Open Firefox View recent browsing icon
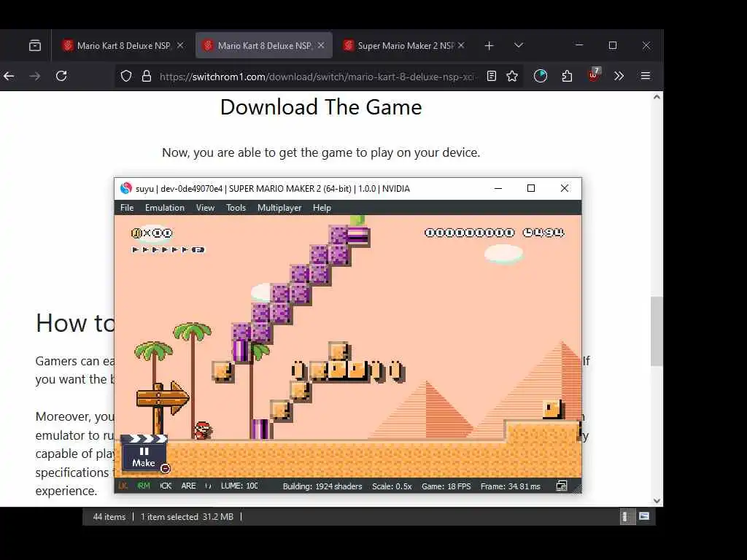Image resolution: width=747 pixels, height=560 pixels. [35, 46]
